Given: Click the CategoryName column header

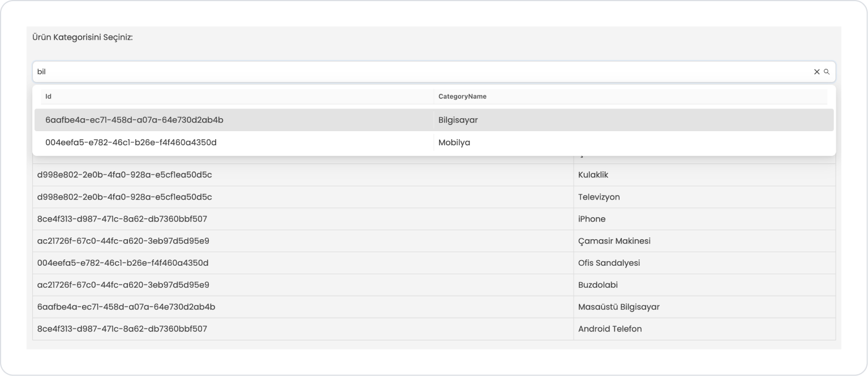Looking at the screenshot, I should tap(462, 97).
